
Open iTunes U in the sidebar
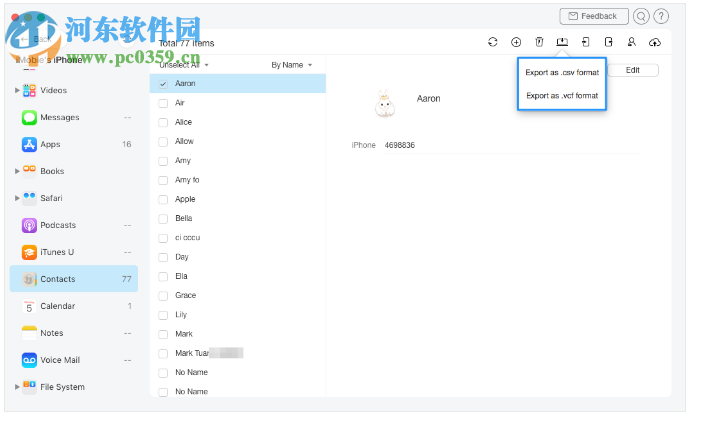point(73,252)
